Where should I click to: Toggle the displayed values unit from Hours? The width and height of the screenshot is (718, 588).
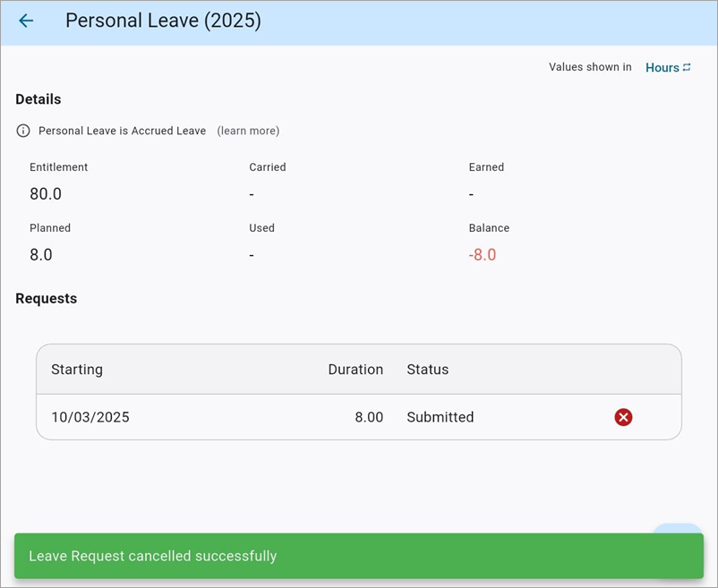(662, 67)
